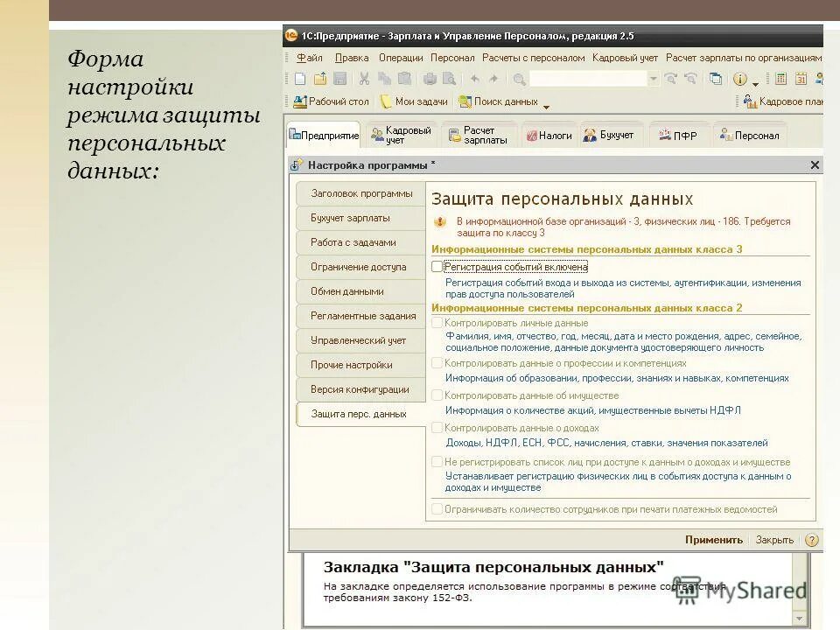The image size is (840, 630).
Task: Open the Calculator toolbar icon
Action: (x=781, y=80)
